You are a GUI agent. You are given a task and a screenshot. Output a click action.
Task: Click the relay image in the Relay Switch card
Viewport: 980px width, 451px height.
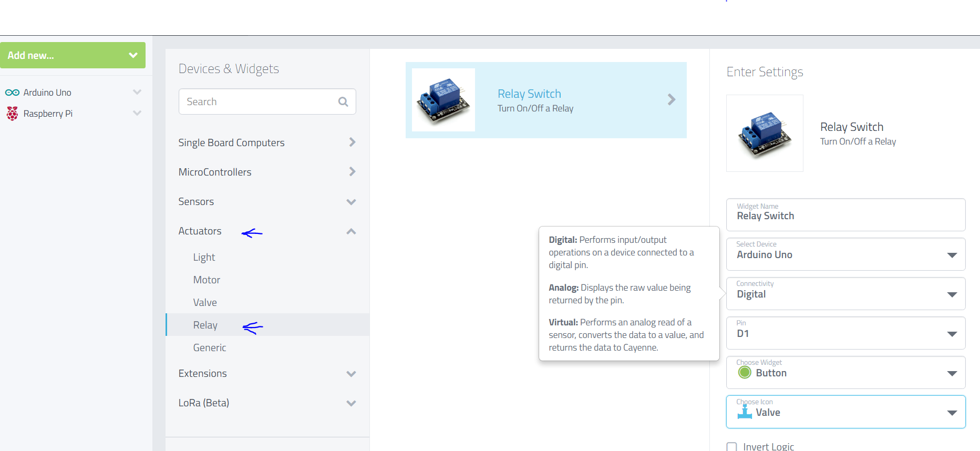443,100
